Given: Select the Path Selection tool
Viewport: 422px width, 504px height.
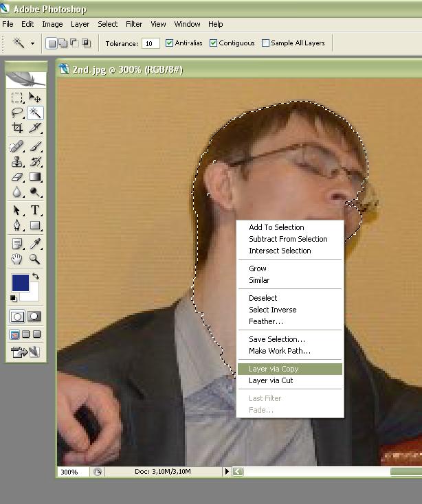Looking at the screenshot, I should [17, 210].
